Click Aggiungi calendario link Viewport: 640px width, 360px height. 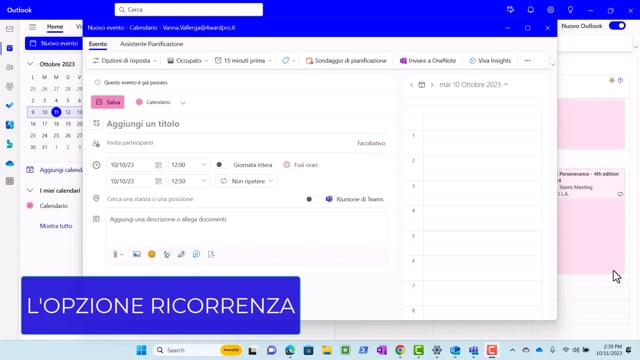tap(54, 170)
